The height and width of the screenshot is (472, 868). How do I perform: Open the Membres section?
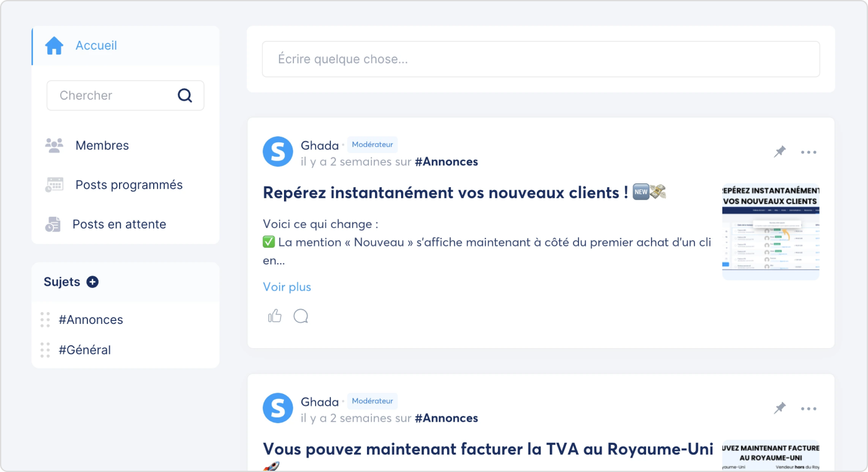point(102,146)
